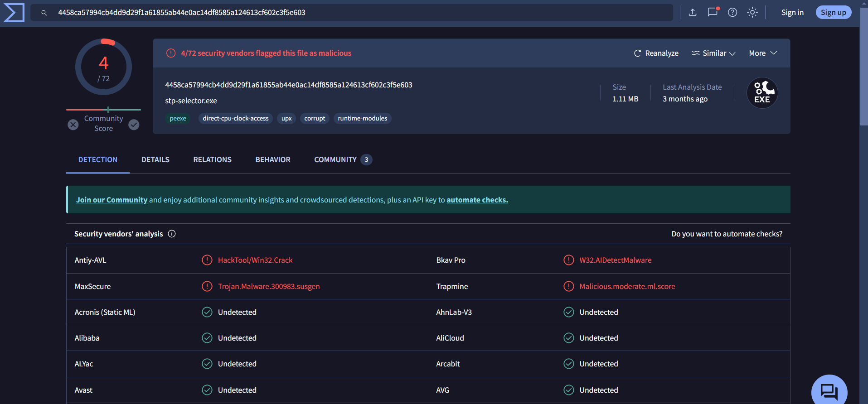This screenshot has width=868, height=404.
Task: Click Trapmine detection alert icon
Action: pos(568,286)
